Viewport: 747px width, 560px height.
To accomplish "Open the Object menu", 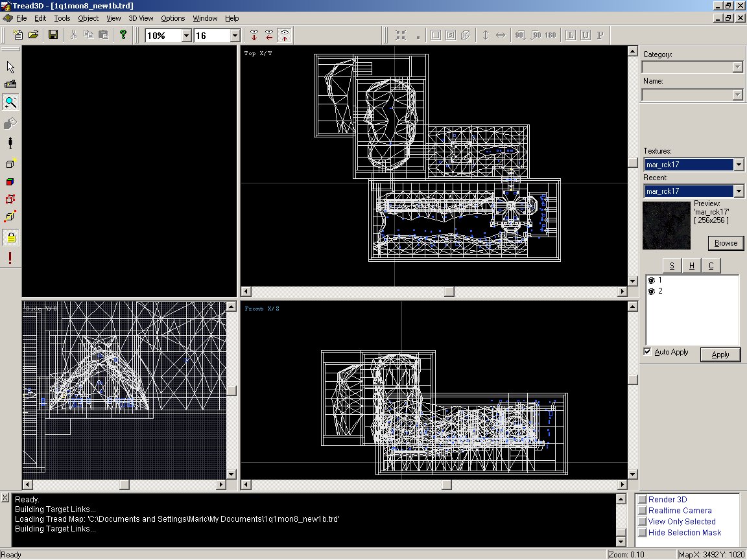I will (x=88, y=18).
